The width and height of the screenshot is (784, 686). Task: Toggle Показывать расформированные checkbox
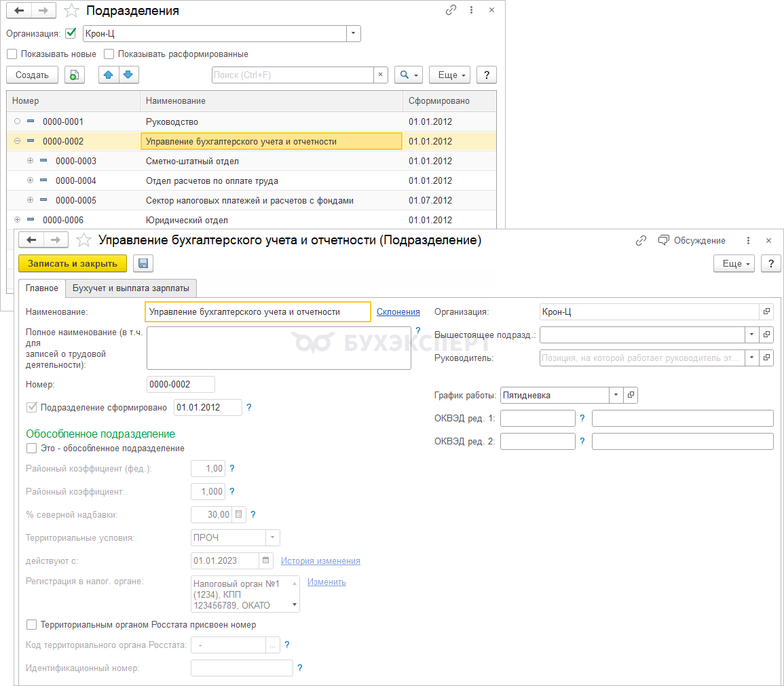click(x=109, y=54)
